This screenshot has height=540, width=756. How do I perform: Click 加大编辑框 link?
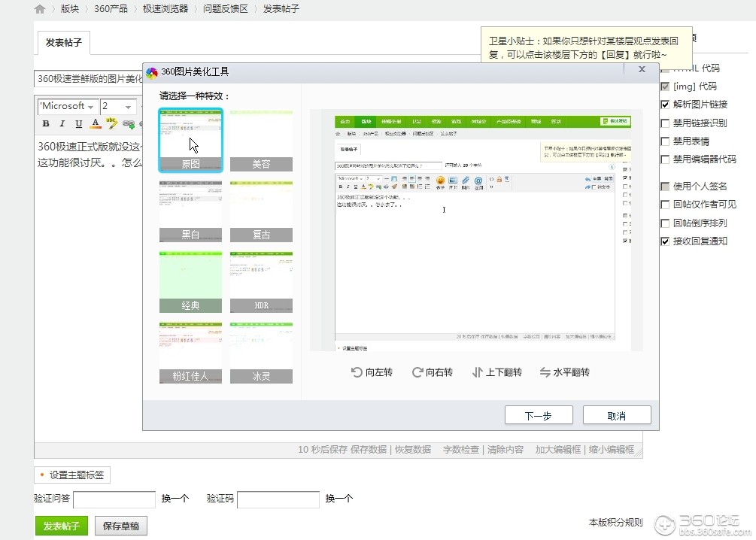coord(558,449)
